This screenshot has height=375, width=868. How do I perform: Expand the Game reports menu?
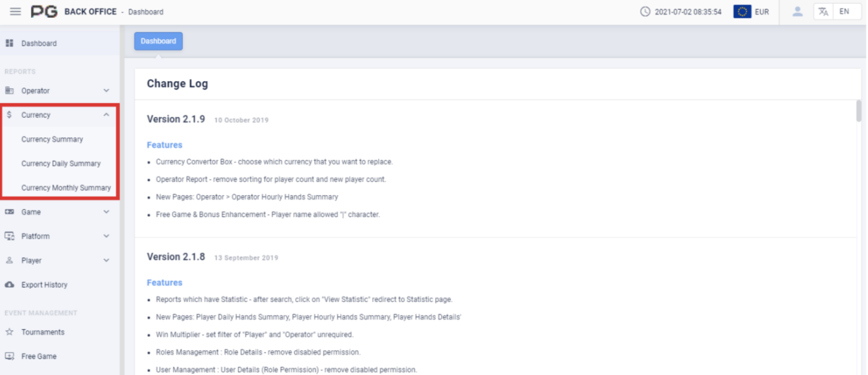(x=106, y=212)
